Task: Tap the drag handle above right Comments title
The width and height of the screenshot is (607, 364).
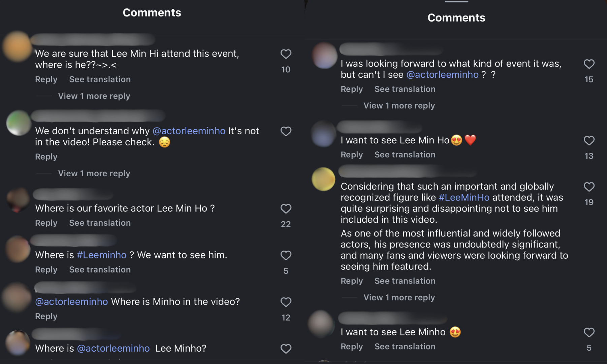Action: coord(456,2)
